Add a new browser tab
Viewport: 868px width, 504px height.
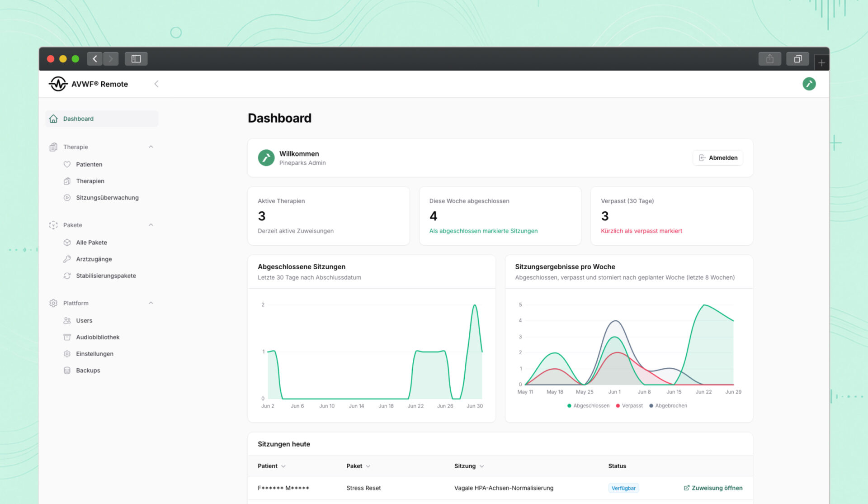(821, 63)
